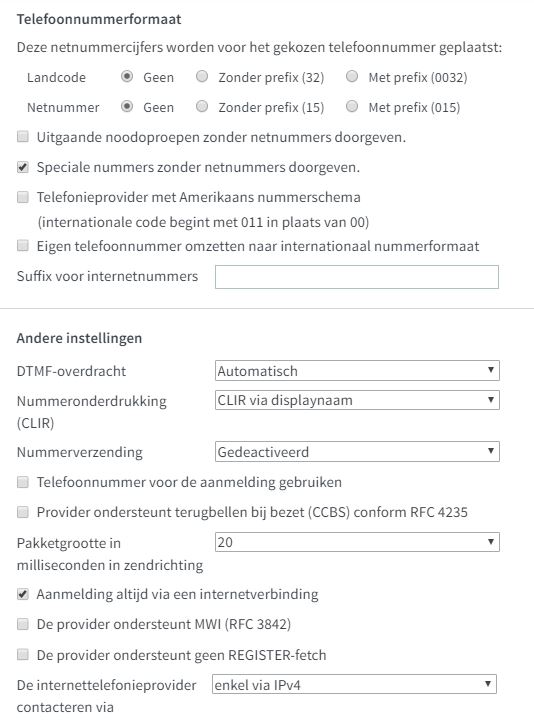Focus the 'Suffix voor internetnummers' text field

[x=357, y=277]
